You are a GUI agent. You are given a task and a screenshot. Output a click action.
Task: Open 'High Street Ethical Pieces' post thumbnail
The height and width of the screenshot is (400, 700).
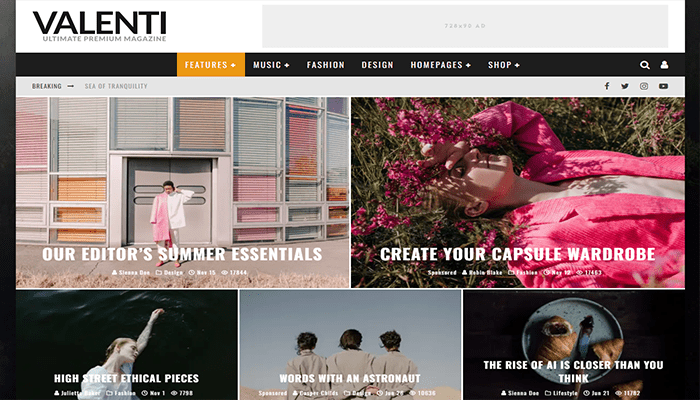click(x=126, y=340)
